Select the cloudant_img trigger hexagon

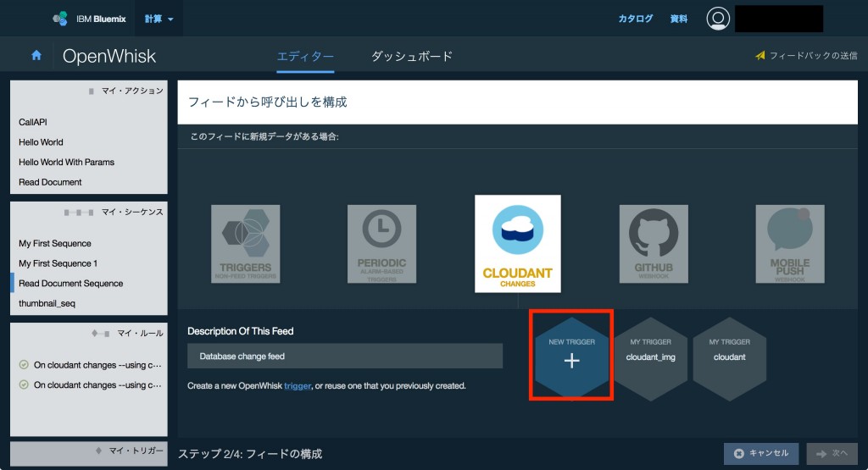[x=650, y=357]
